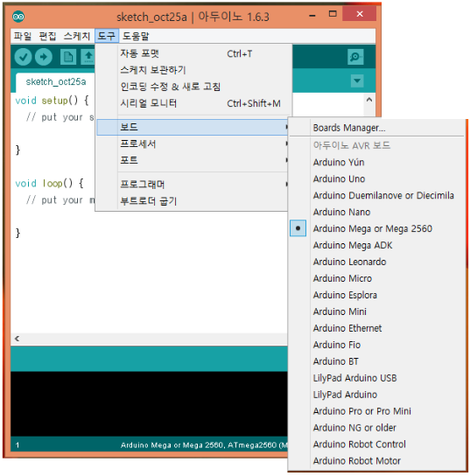The height and width of the screenshot is (476, 470).
Task: Switch to the sketch_oct25a tab
Action: point(56,82)
